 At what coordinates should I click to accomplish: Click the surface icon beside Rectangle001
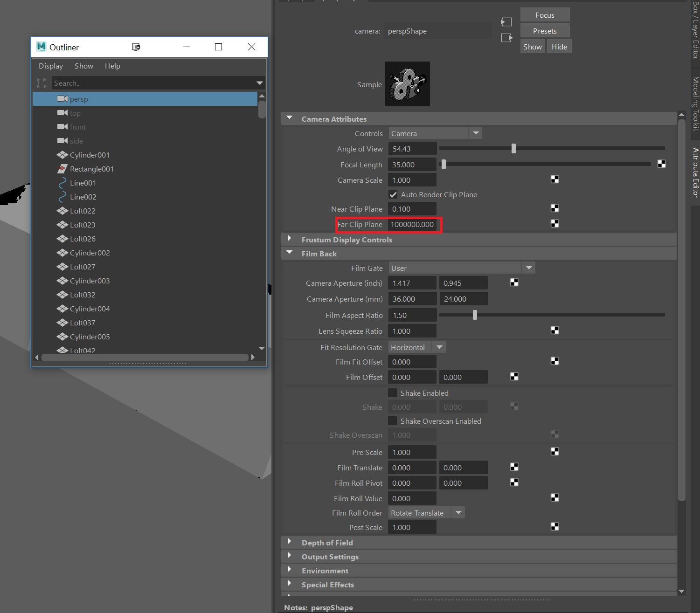62,169
